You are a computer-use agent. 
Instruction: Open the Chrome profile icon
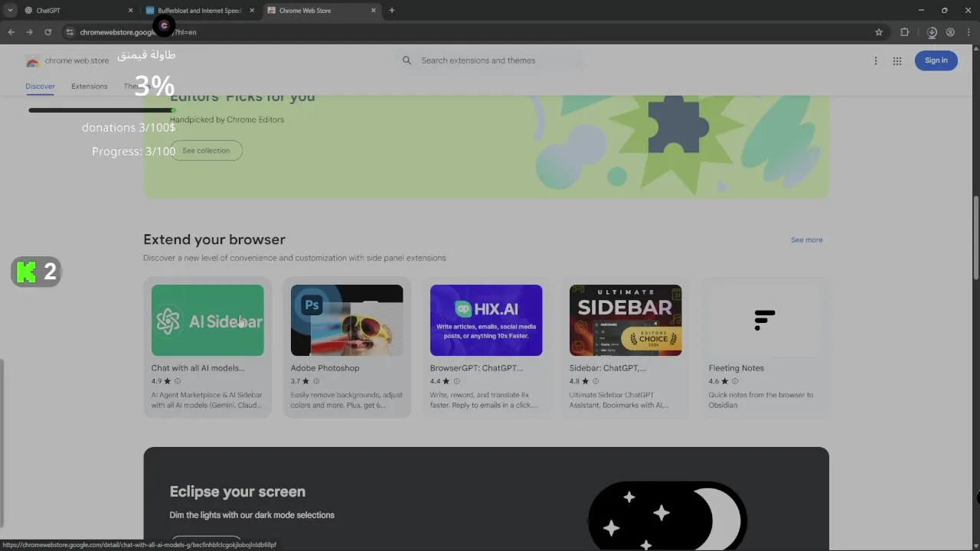950,32
